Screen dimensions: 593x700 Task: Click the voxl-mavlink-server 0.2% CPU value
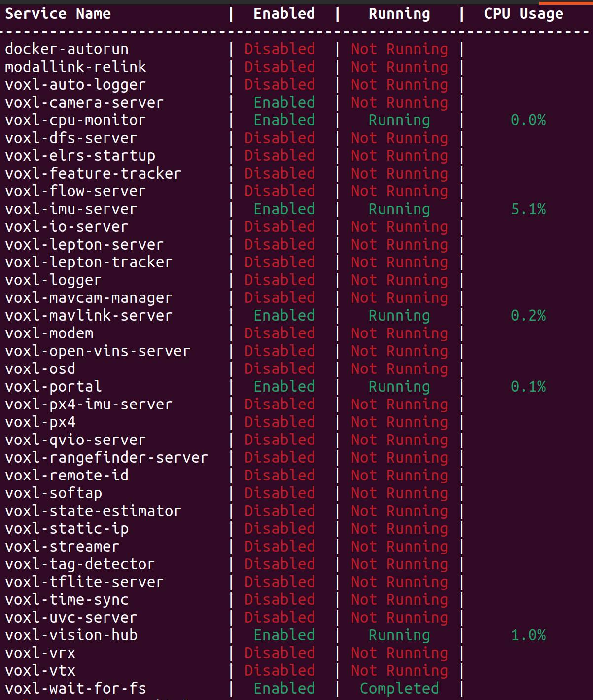point(528,316)
